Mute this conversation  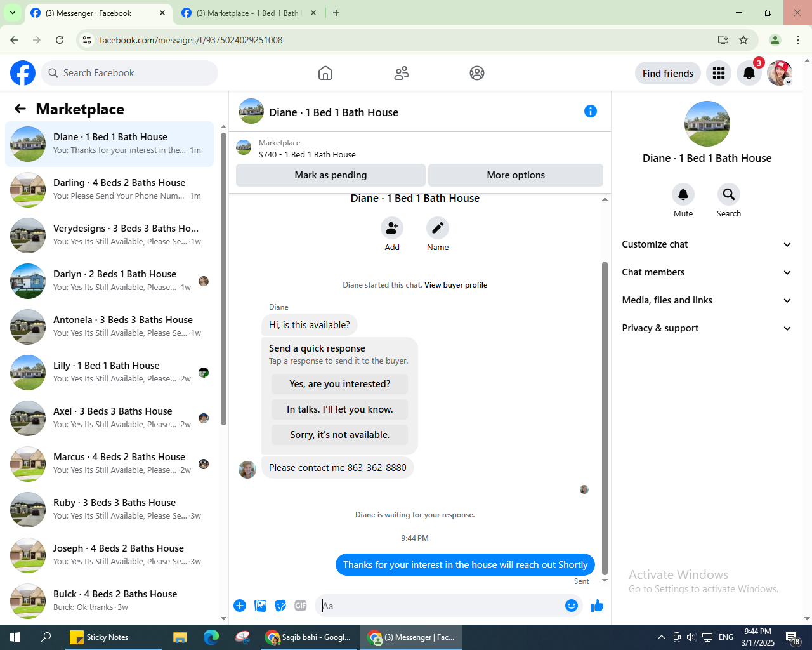point(683,194)
